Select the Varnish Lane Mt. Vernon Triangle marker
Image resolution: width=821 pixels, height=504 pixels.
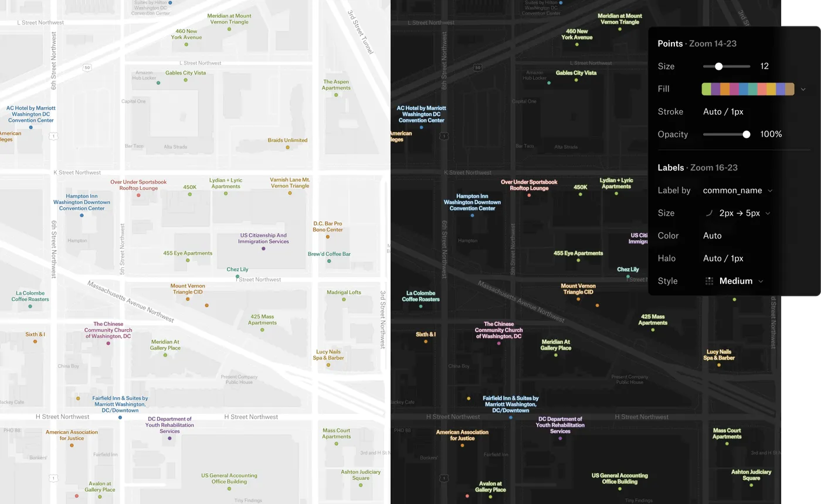(290, 193)
